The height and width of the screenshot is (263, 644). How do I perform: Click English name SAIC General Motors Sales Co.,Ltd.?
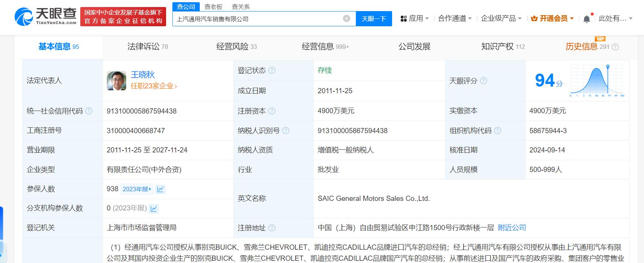[x=374, y=198]
